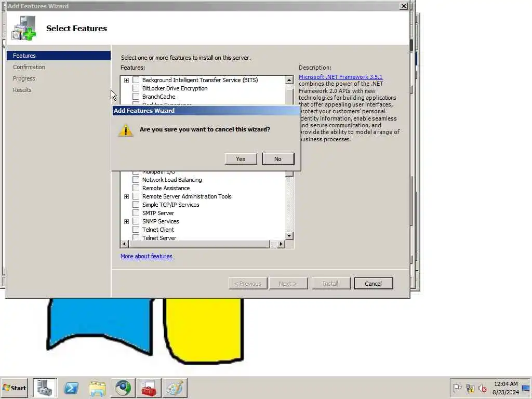The width and height of the screenshot is (532, 399).
Task: Open Microsoft .NET Framework 3.5.1 link
Action: point(340,77)
